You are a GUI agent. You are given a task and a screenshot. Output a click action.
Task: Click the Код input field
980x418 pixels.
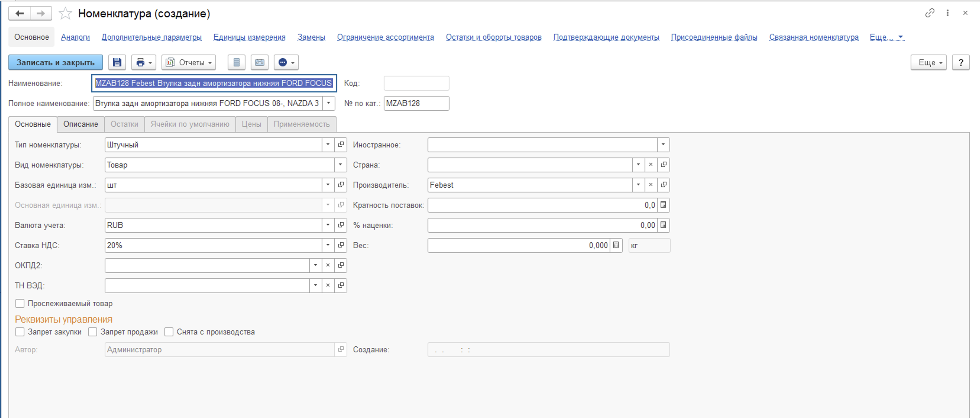pos(416,83)
